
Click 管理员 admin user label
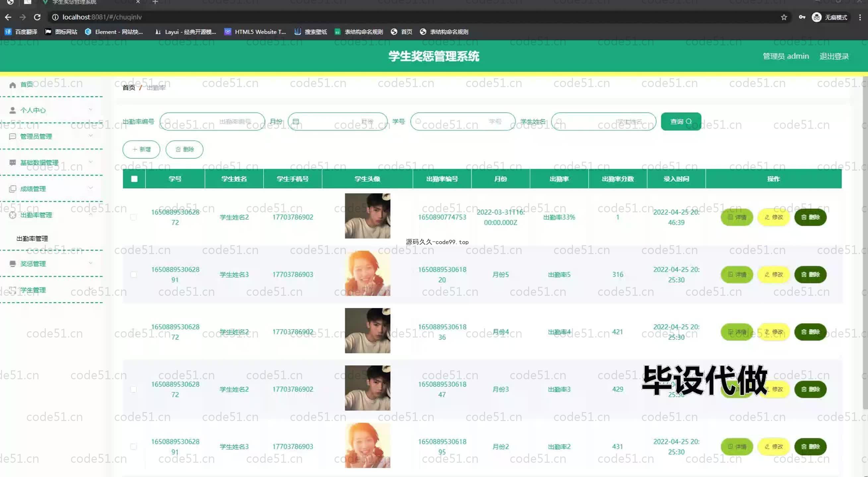click(x=786, y=56)
